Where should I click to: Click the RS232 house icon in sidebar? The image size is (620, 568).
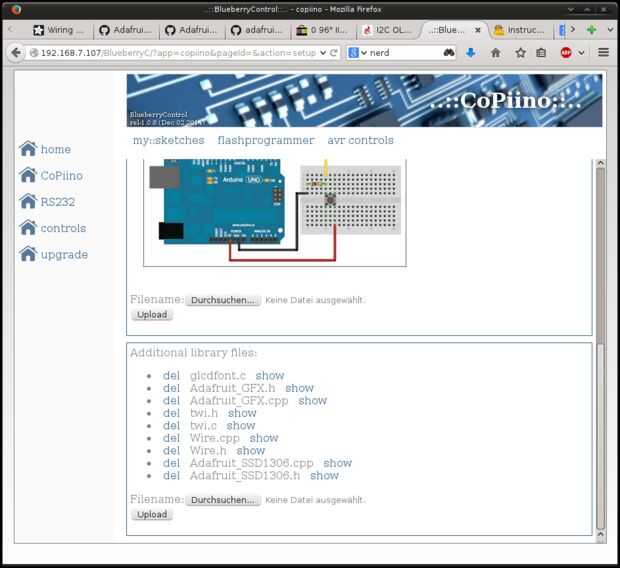tap(28, 201)
